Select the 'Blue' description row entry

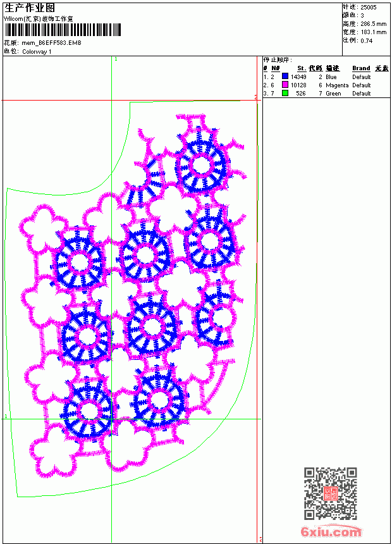(x=331, y=77)
